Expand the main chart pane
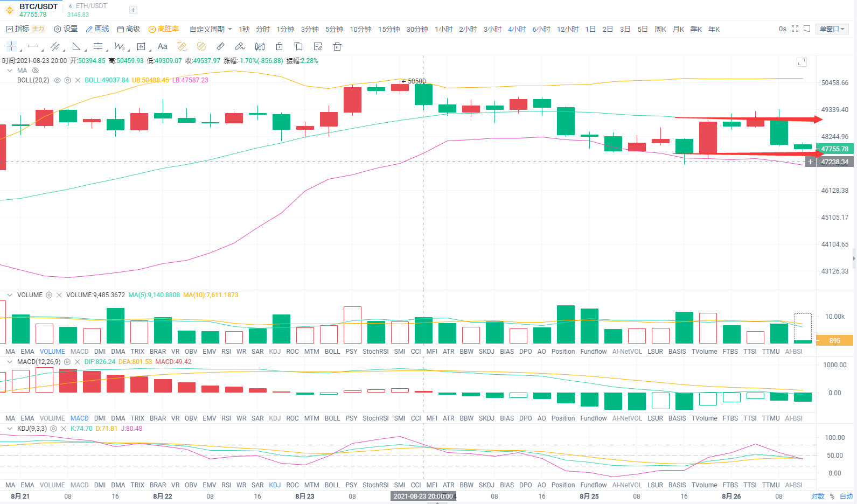This screenshot has height=504, width=857. point(802,62)
